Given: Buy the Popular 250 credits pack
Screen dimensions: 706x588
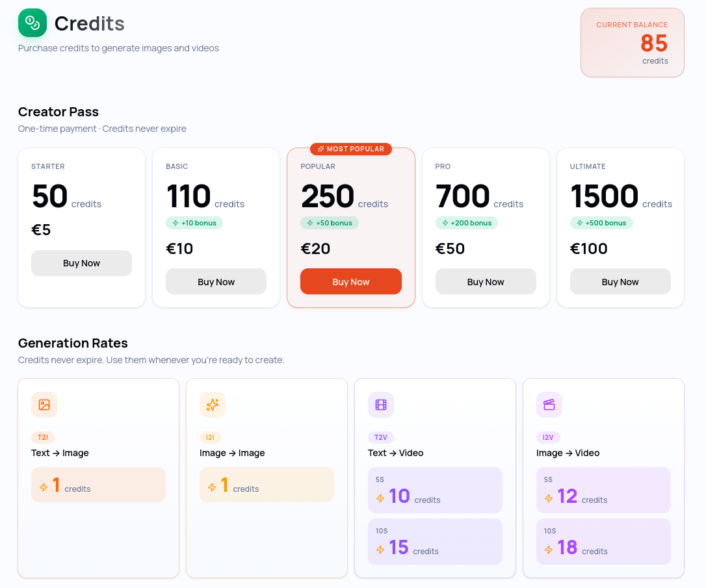Looking at the screenshot, I should pyautogui.click(x=351, y=281).
